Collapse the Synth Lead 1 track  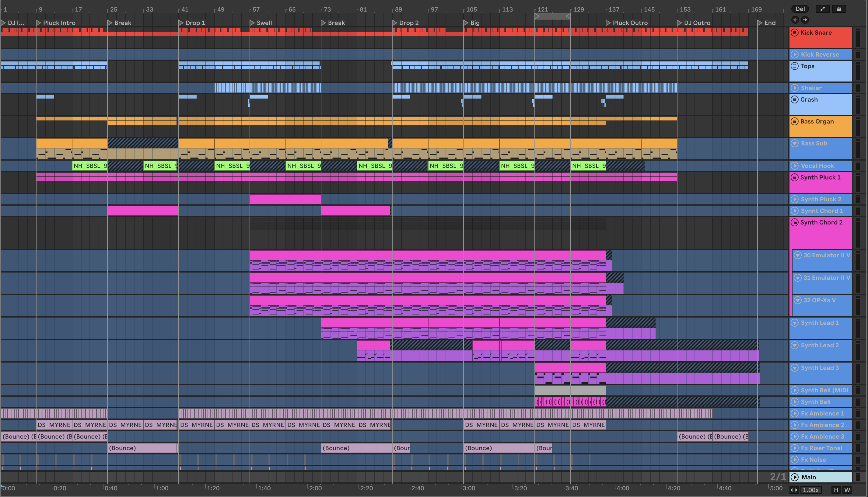[x=795, y=323]
